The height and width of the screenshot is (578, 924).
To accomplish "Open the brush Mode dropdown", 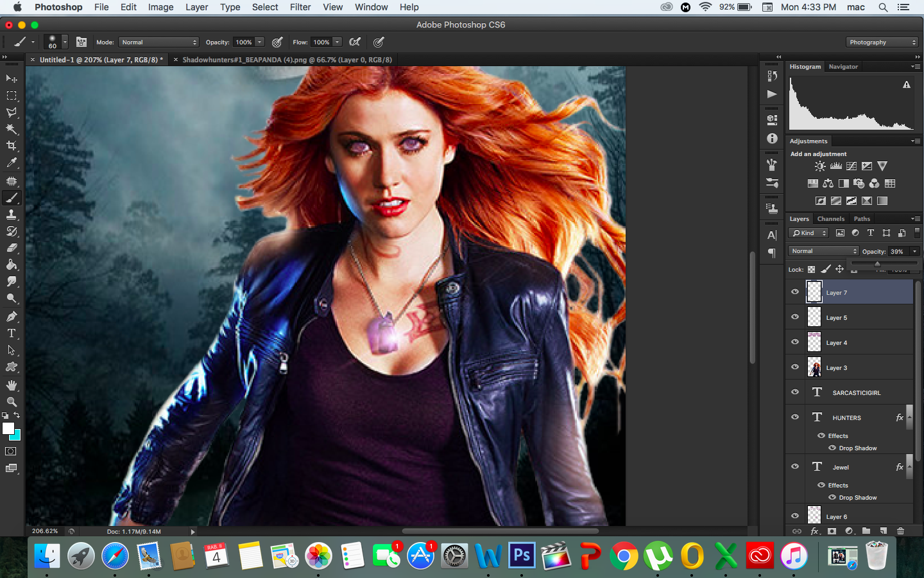I will [x=158, y=42].
